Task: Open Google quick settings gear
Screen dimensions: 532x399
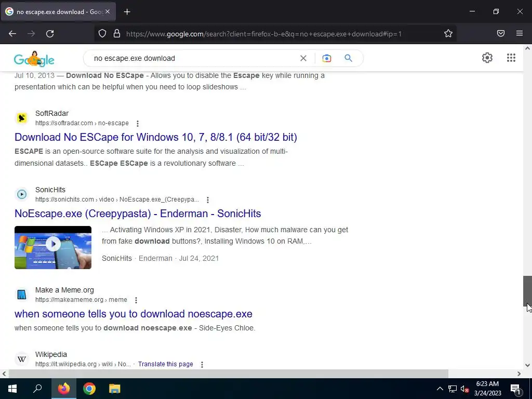Action: [487, 58]
